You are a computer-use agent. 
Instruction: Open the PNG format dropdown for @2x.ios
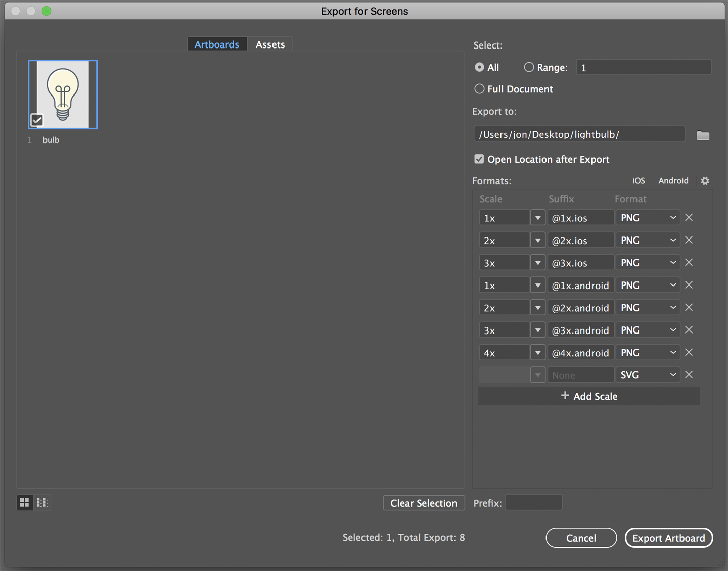tap(672, 240)
